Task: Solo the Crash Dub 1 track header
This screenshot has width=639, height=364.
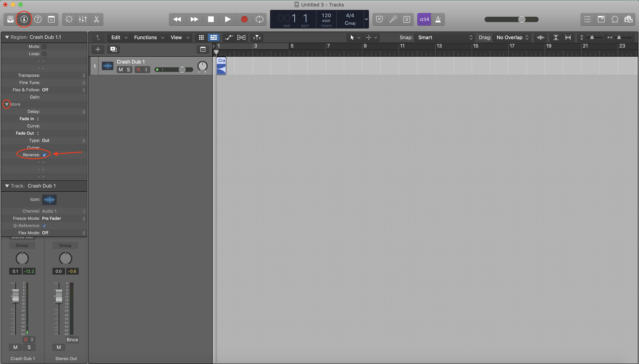Action: (128, 70)
